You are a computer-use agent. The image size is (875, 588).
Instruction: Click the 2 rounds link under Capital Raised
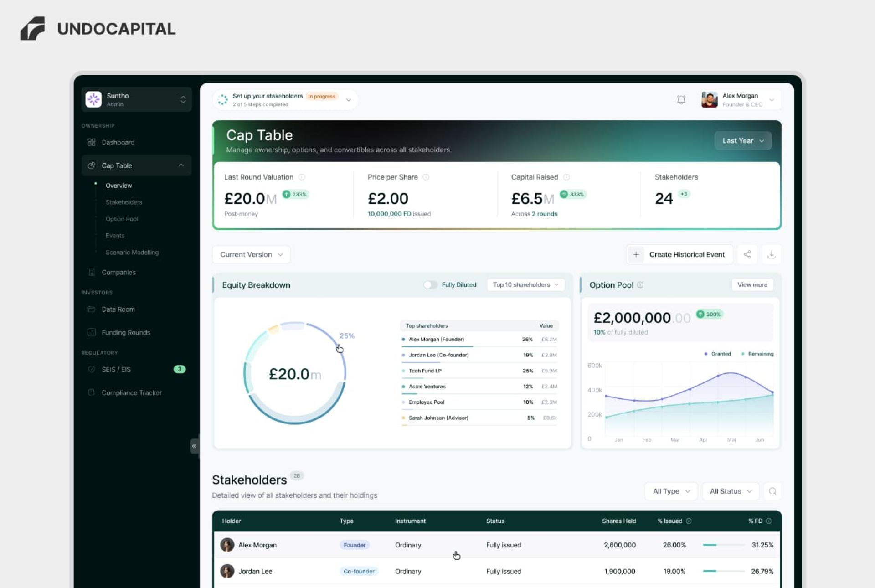[x=545, y=214]
